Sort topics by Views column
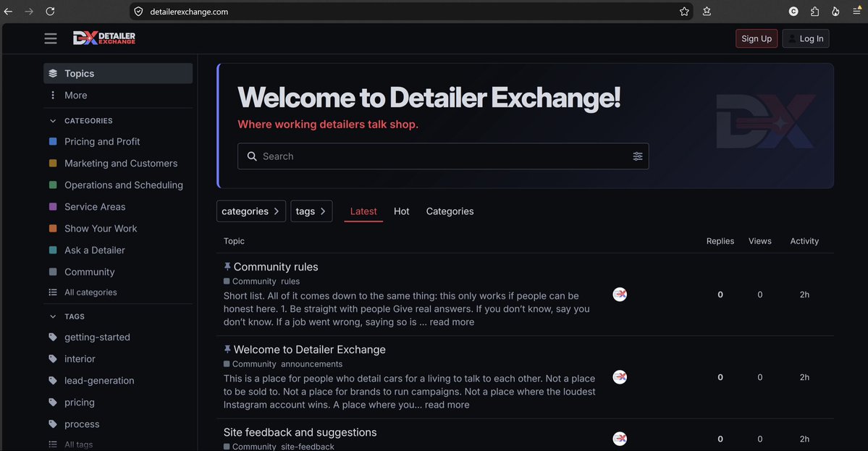 click(759, 241)
